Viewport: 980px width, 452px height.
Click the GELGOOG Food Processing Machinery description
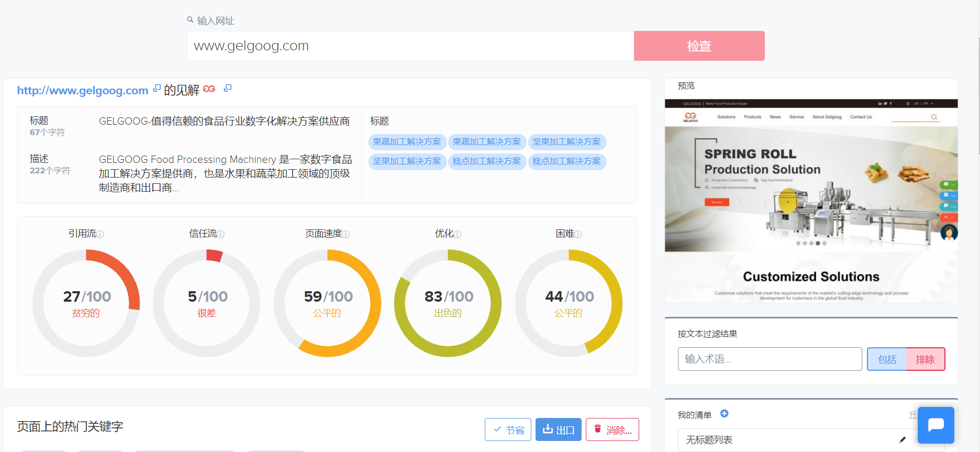[226, 173]
